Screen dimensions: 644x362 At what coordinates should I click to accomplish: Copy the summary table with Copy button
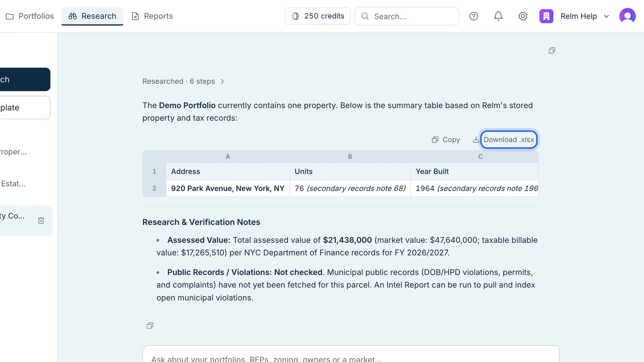coord(446,140)
